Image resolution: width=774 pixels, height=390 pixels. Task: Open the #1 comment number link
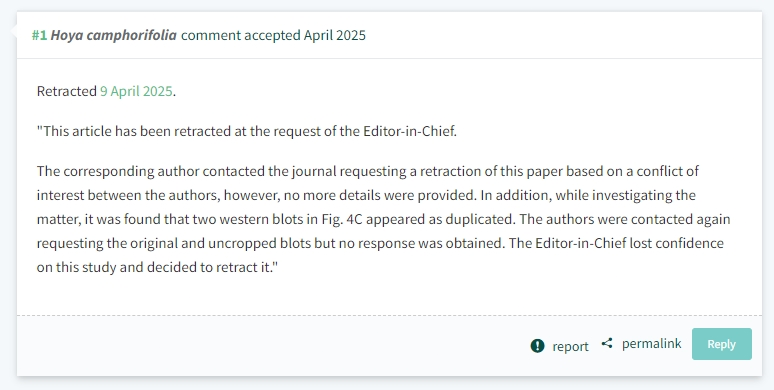(x=39, y=36)
